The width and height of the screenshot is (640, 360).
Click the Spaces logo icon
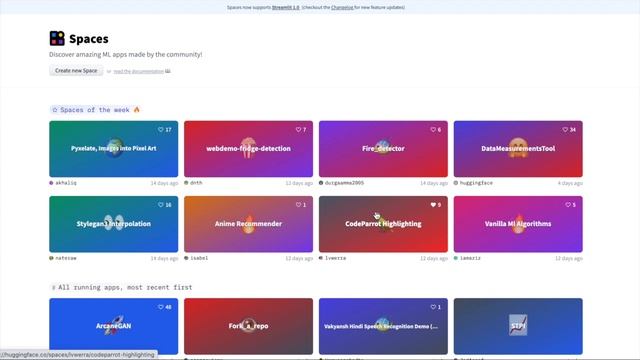click(57, 38)
